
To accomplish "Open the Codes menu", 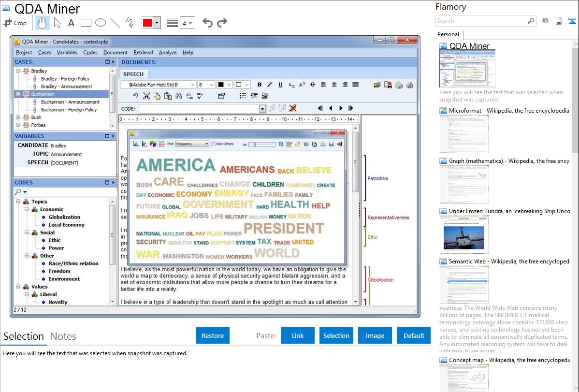I will 90,53.
